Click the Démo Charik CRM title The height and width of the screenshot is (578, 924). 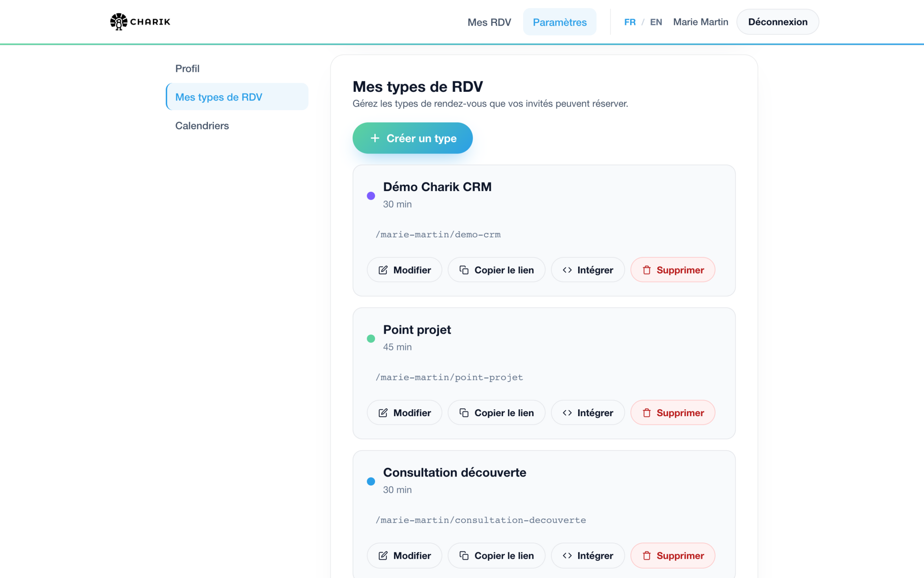[x=437, y=187]
